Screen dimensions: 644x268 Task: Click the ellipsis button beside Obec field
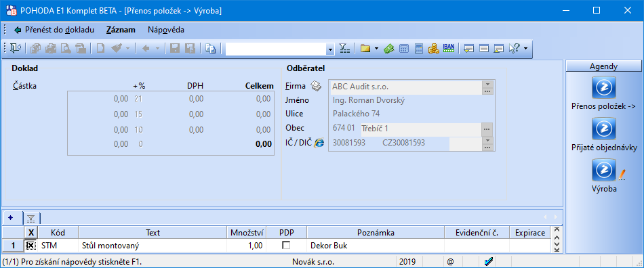pos(487,129)
